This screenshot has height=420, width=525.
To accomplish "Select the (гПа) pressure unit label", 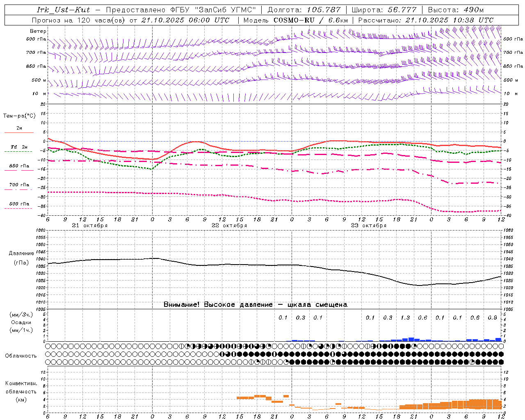I will (x=21, y=263).
